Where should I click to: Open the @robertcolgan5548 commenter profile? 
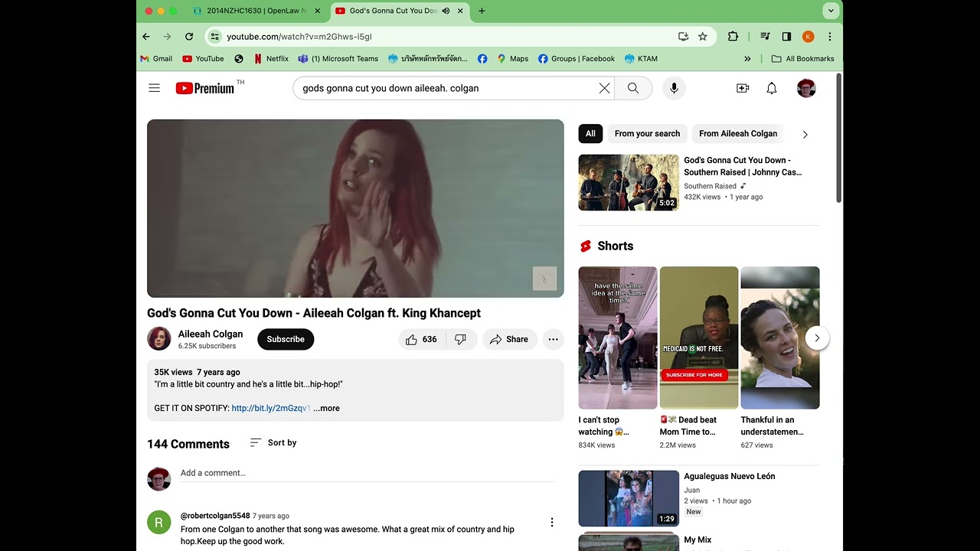[x=215, y=516]
